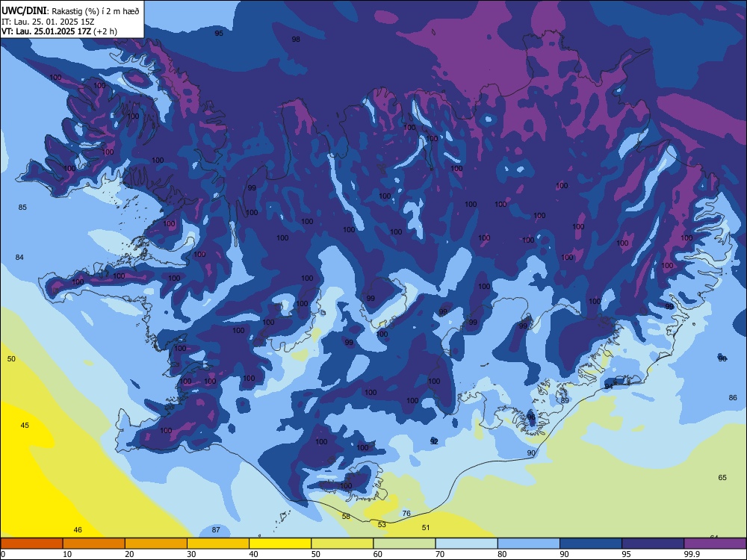Click the 94 humidity value on the map
Screen dimensions: 747x560
point(609,386)
